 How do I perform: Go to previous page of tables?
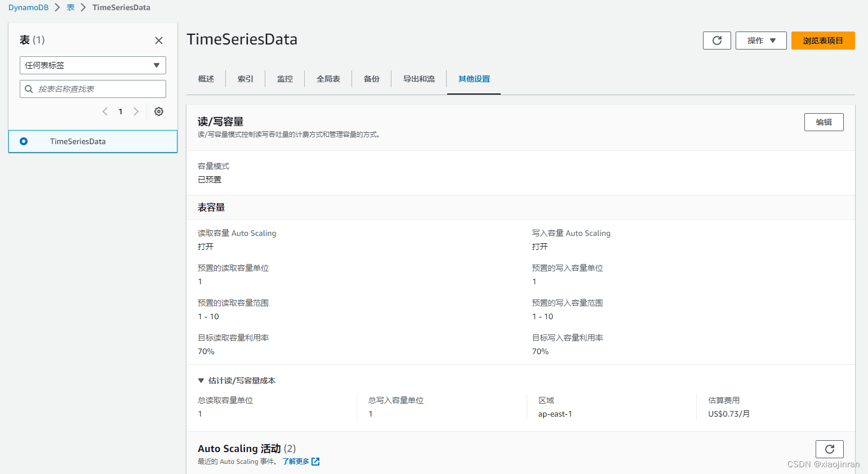tap(105, 111)
